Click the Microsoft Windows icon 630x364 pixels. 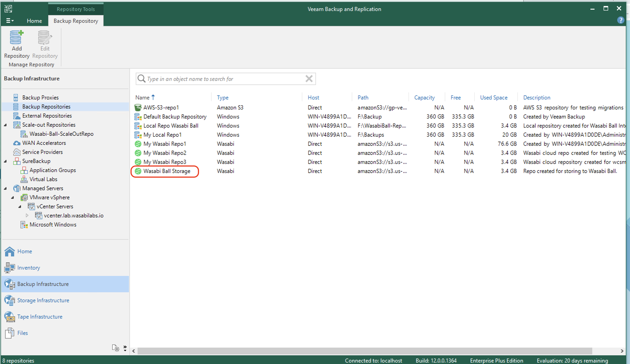point(24,225)
